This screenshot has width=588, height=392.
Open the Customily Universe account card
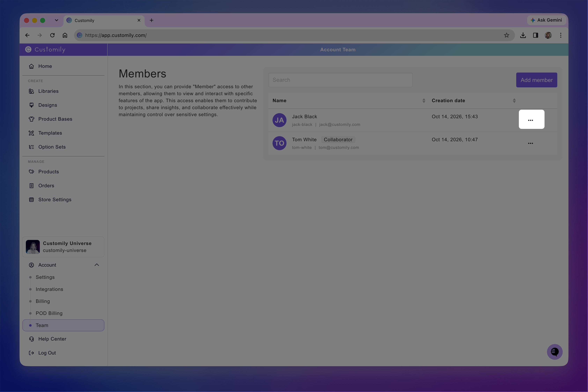(63, 247)
